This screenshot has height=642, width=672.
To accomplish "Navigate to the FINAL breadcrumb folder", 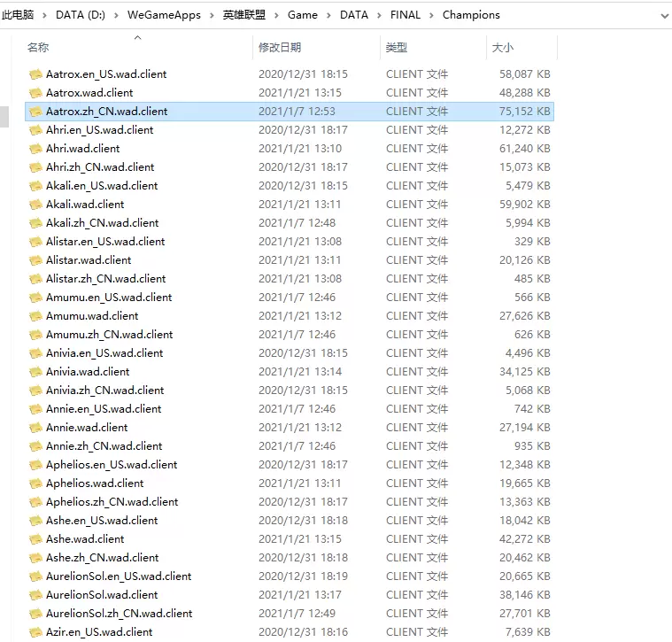I will tap(406, 15).
